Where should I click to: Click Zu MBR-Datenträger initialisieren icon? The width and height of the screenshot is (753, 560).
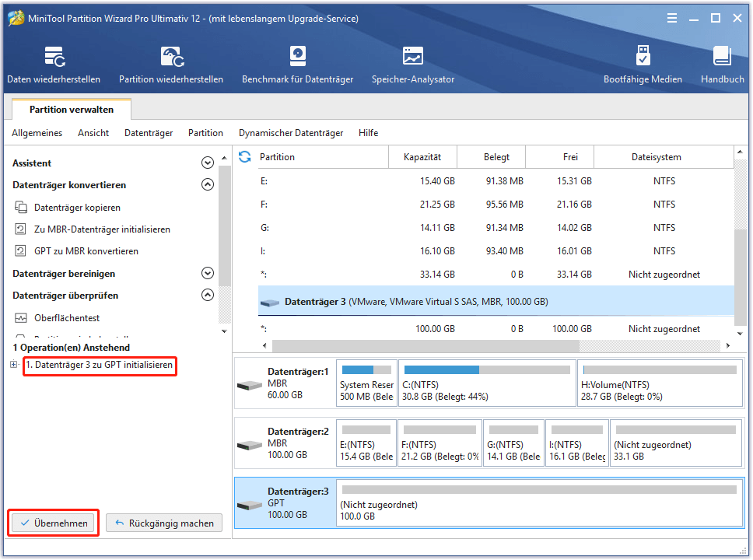coord(21,229)
